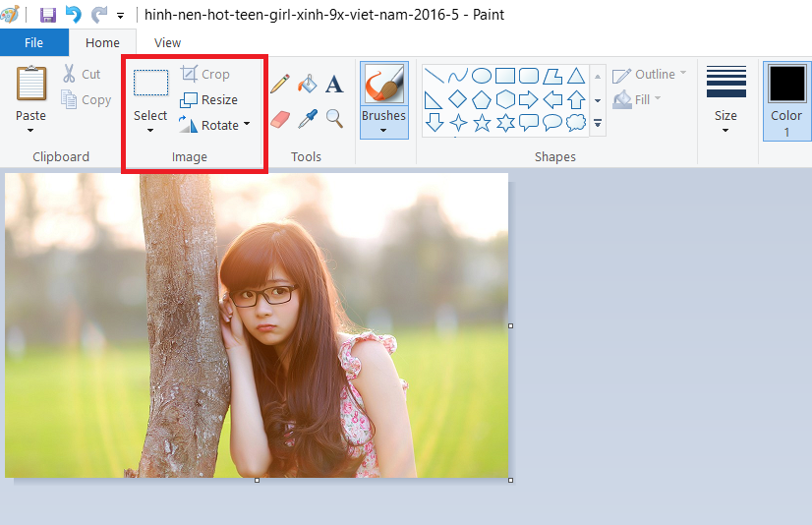Activate the Color picker eyedropper
The height and width of the screenshot is (525, 812).
308,119
